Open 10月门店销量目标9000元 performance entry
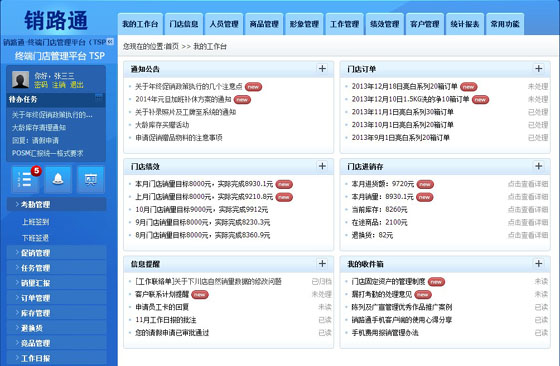The height and width of the screenshot is (366, 560). tap(201, 209)
